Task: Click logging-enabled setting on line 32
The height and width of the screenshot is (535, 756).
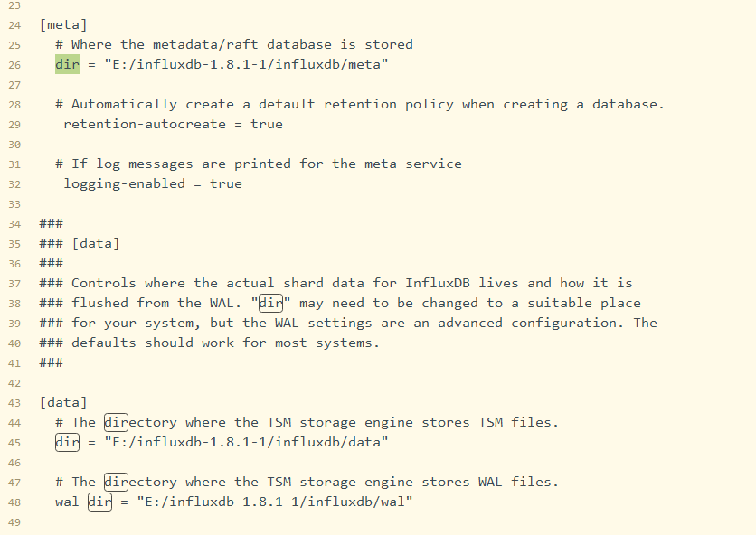Action: (125, 183)
